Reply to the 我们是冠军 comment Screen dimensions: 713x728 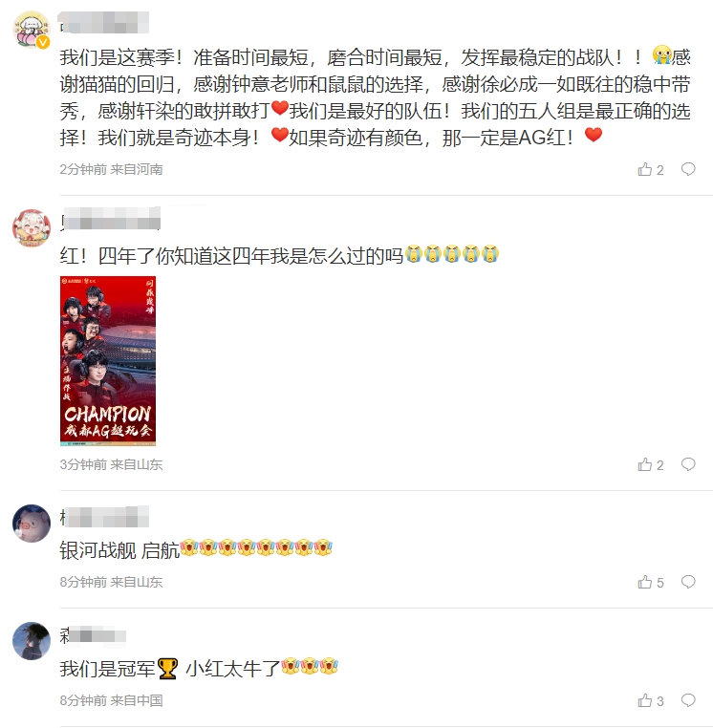688,699
